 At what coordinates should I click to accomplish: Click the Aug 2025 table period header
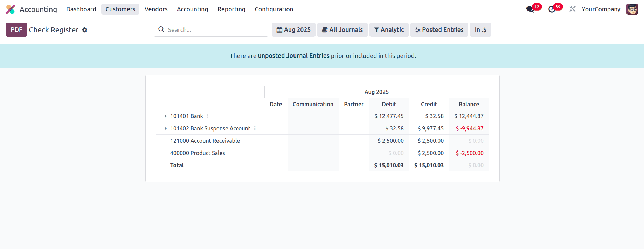[x=376, y=92]
